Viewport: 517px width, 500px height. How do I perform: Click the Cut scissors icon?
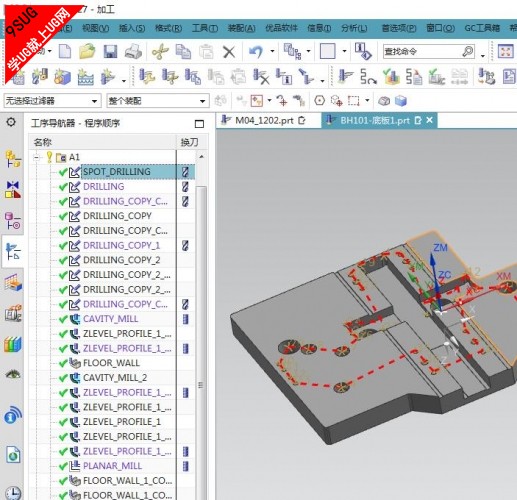point(160,52)
